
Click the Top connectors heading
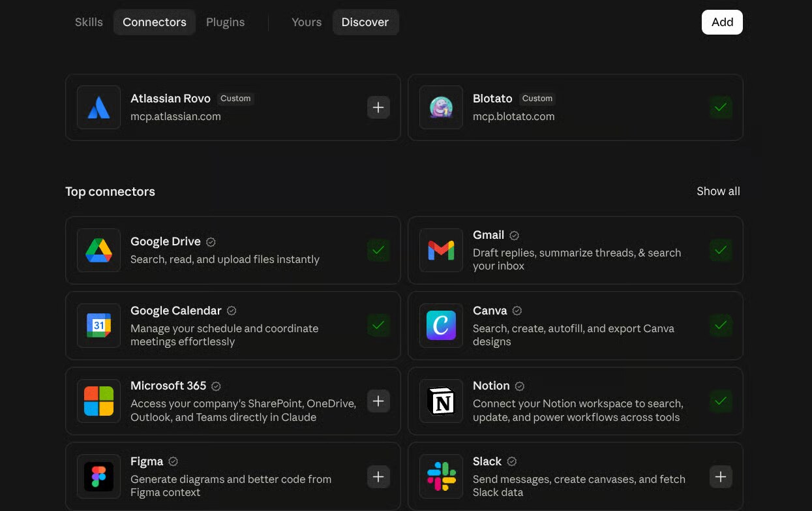point(110,191)
